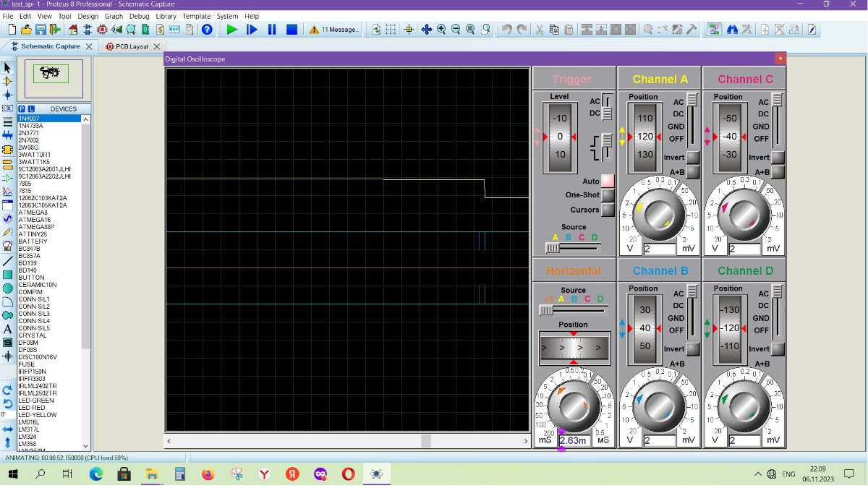Open the Debug menu

click(138, 16)
